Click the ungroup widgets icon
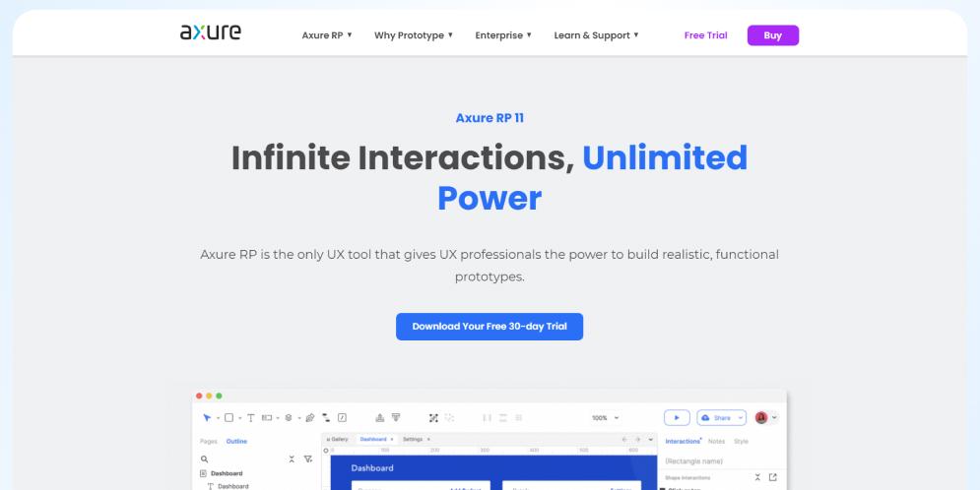The image size is (980, 490). [449, 417]
